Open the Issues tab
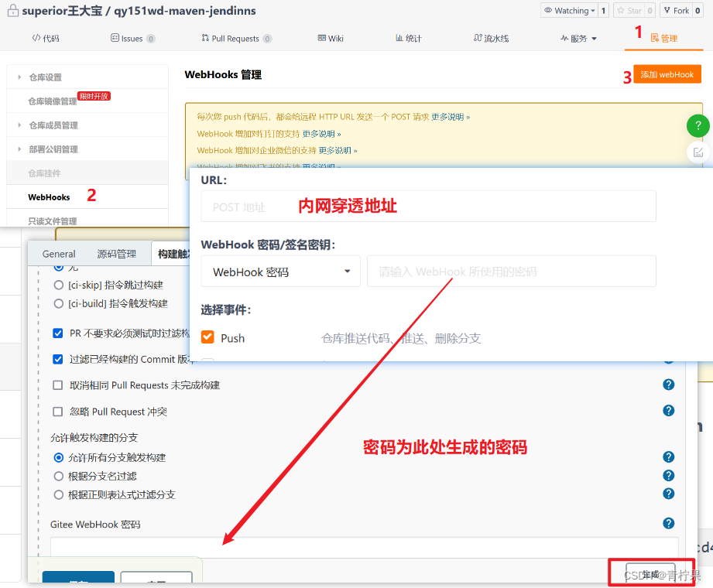The width and height of the screenshot is (713, 588). pyautogui.click(x=133, y=38)
